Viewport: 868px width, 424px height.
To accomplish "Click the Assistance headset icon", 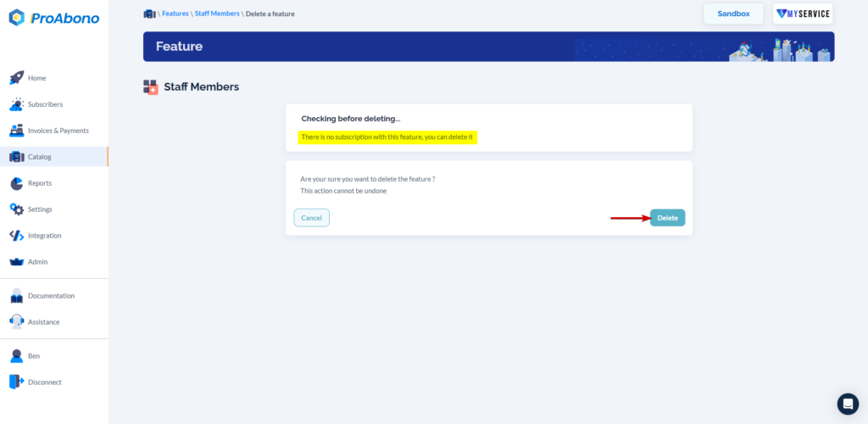I will [17, 321].
